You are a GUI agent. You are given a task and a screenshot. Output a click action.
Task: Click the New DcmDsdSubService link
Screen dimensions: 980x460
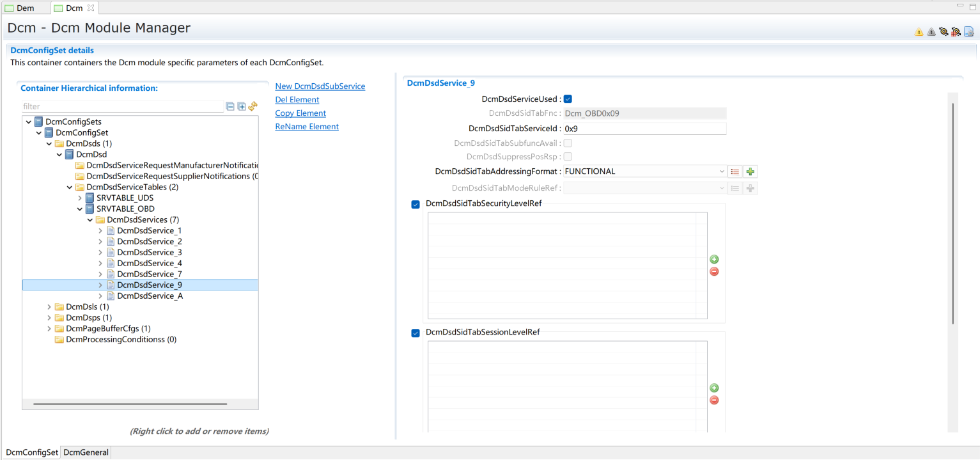pyautogui.click(x=320, y=86)
